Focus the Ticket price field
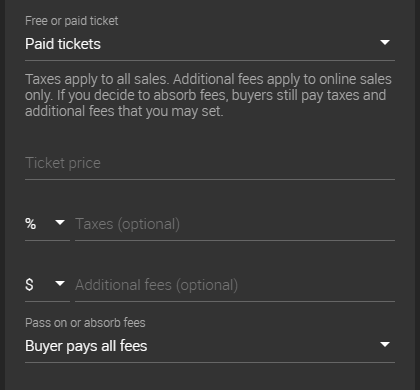This screenshot has height=390, width=420. [x=210, y=163]
